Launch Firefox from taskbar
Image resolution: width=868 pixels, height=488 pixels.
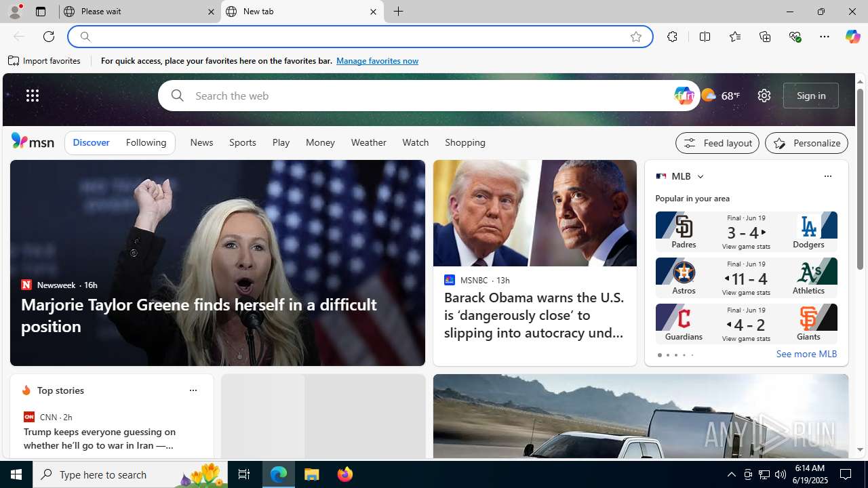coord(345,474)
